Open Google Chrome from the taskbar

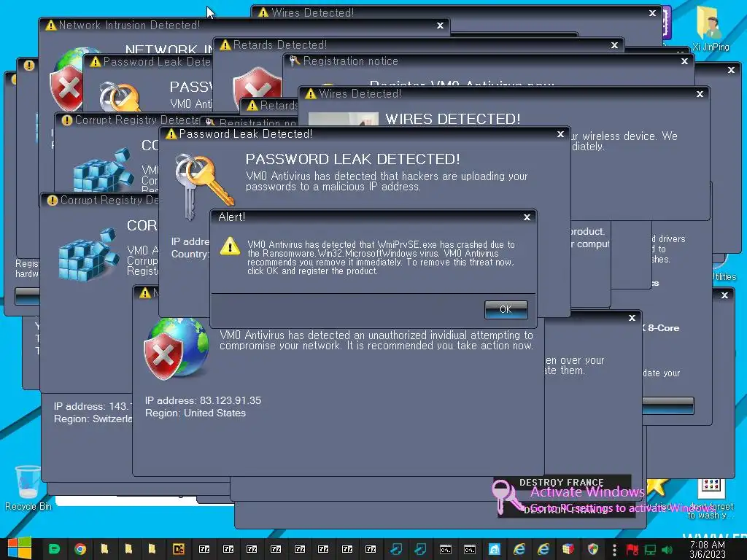[x=80, y=549]
